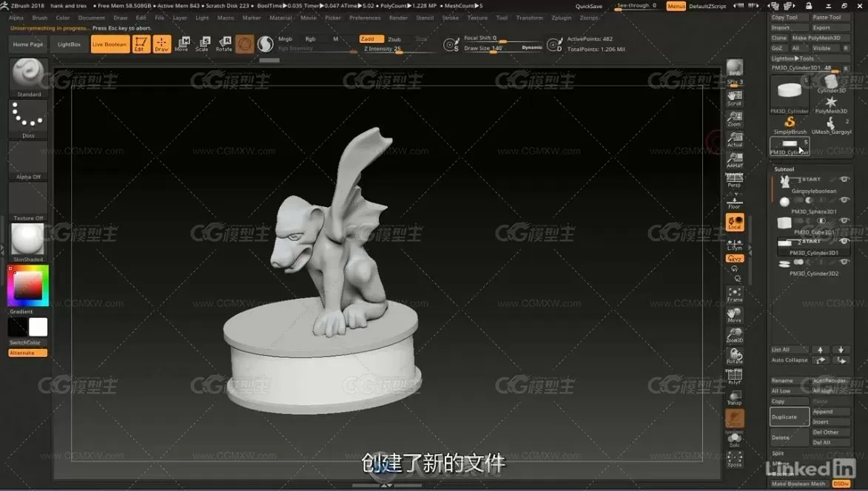868x491 pixels.
Task: Toggle eye visibility for Gargoyleboolean subtool
Action: point(844,179)
